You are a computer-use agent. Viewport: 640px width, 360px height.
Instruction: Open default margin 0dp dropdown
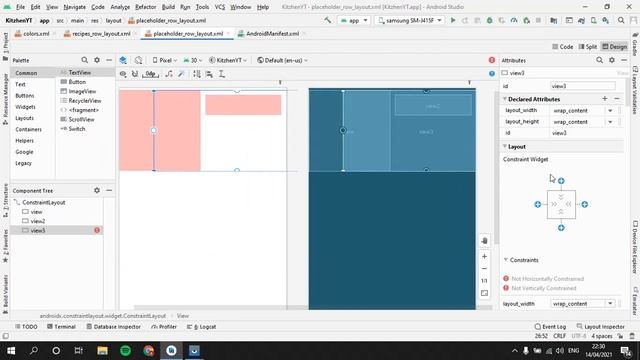click(151, 74)
